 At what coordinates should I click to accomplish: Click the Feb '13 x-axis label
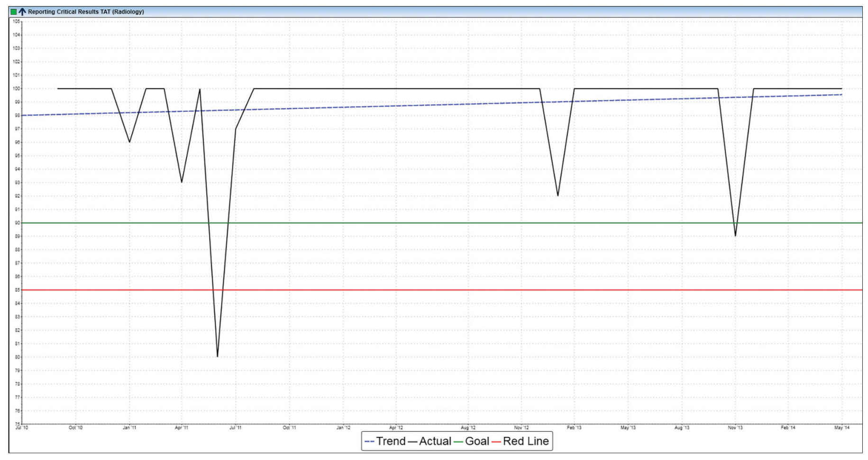(574, 428)
